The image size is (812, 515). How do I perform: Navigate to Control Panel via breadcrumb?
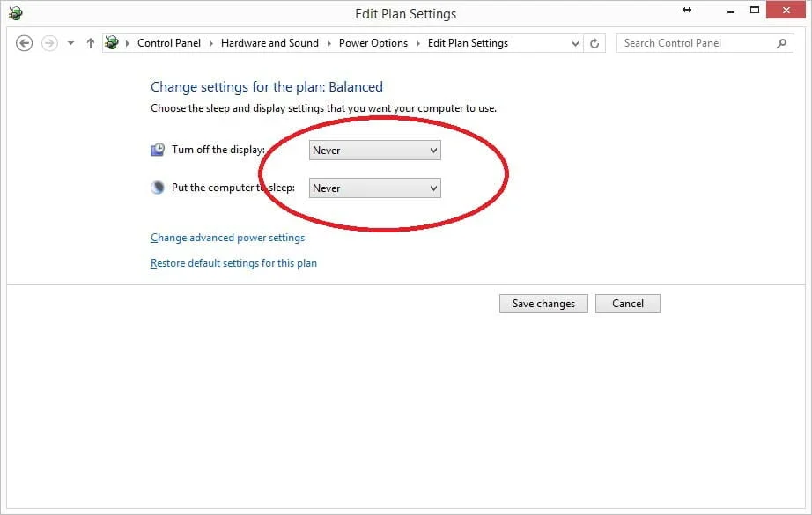[x=169, y=42]
